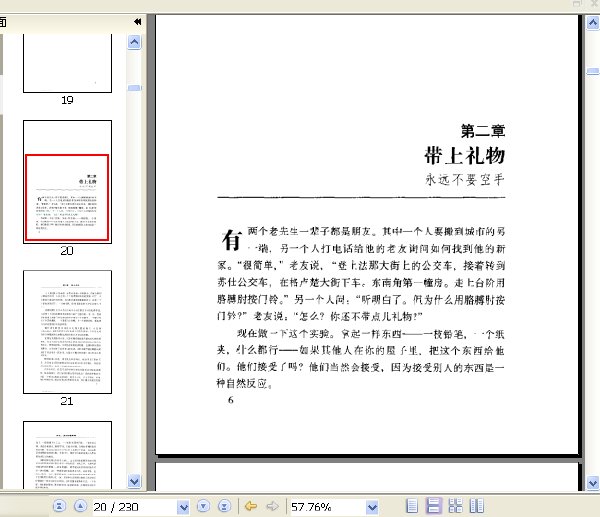Click thumbnail panel scroll up arrow

coord(134,42)
